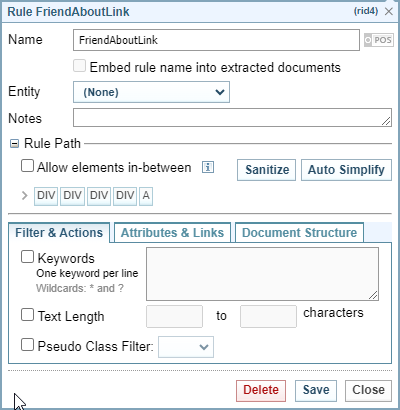
Task: Select the first DIV path element
Action: point(46,196)
